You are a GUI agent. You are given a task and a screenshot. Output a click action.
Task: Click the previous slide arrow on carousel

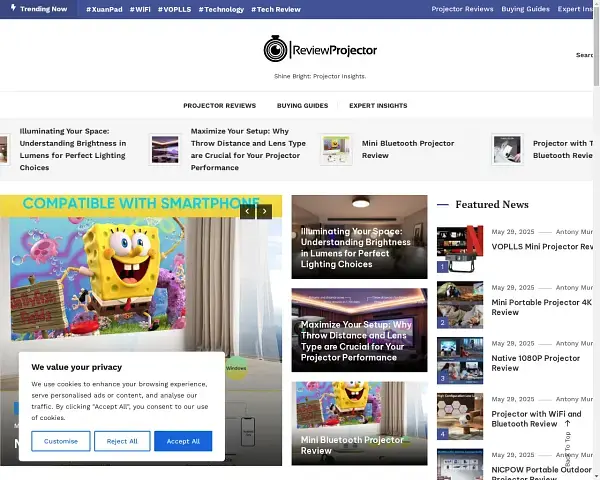point(247,211)
